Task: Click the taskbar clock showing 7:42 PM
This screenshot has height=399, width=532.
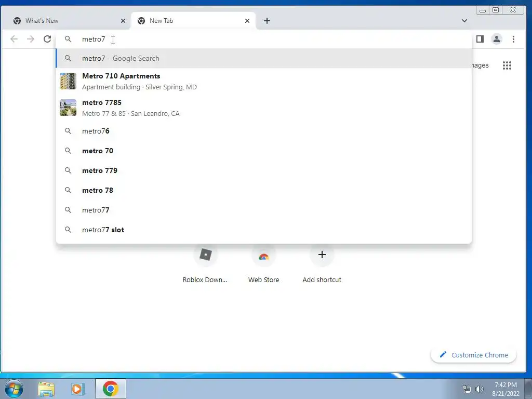Action: [x=506, y=389]
